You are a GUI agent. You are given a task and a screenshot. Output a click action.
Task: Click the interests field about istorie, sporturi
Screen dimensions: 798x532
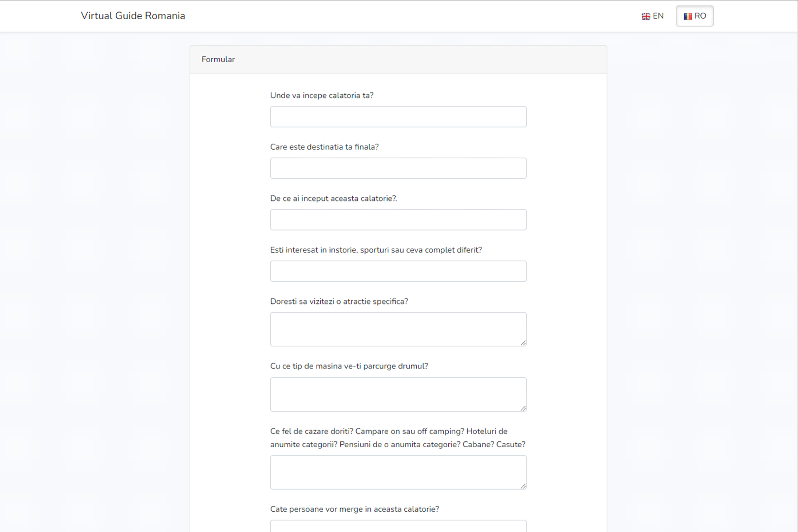pyautogui.click(x=398, y=271)
